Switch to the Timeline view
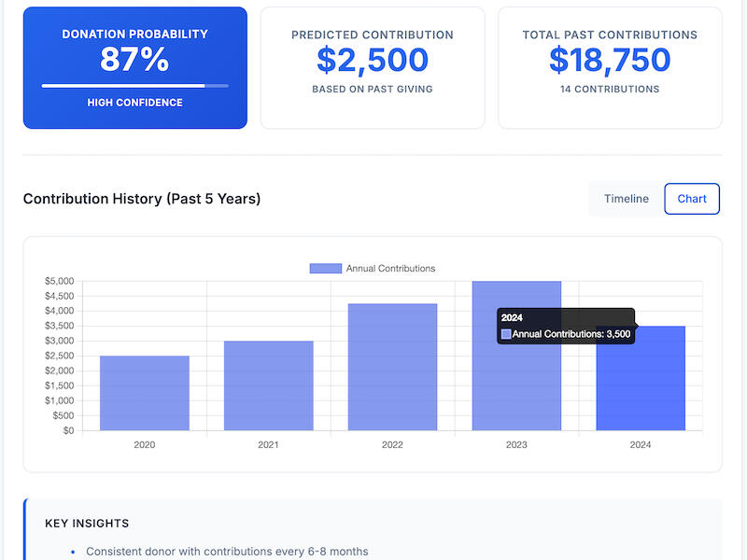747x560 pixels. click(626, 199)
